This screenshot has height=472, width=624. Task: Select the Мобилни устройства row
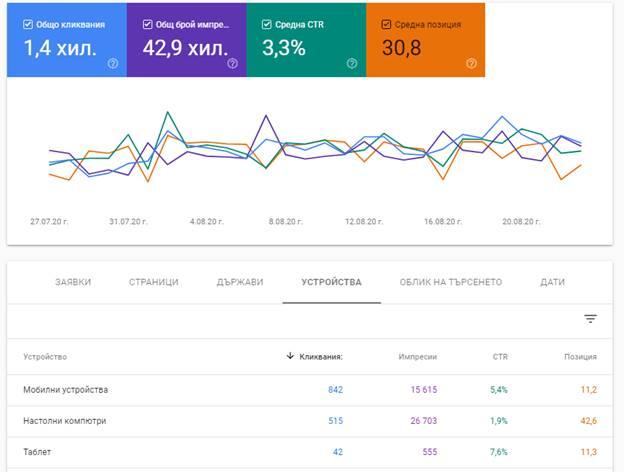coord(310,390)
